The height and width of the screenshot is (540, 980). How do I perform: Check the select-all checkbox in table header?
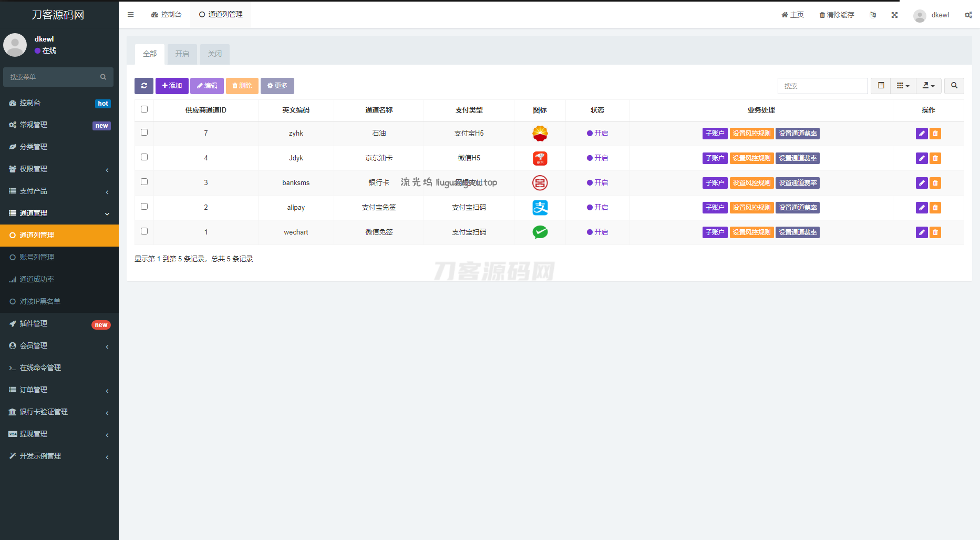click(x=144, y=109)
